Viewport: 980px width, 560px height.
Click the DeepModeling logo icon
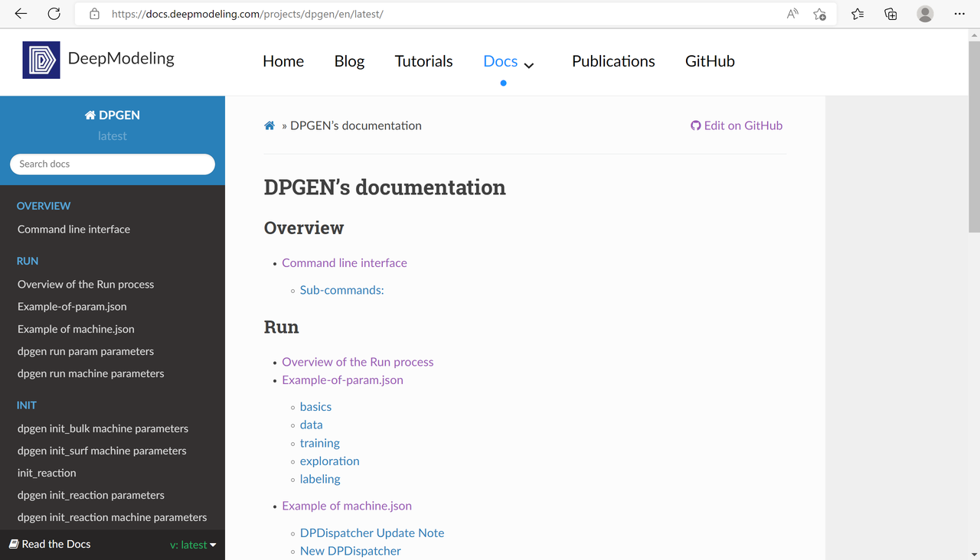[x=41, y=60]
